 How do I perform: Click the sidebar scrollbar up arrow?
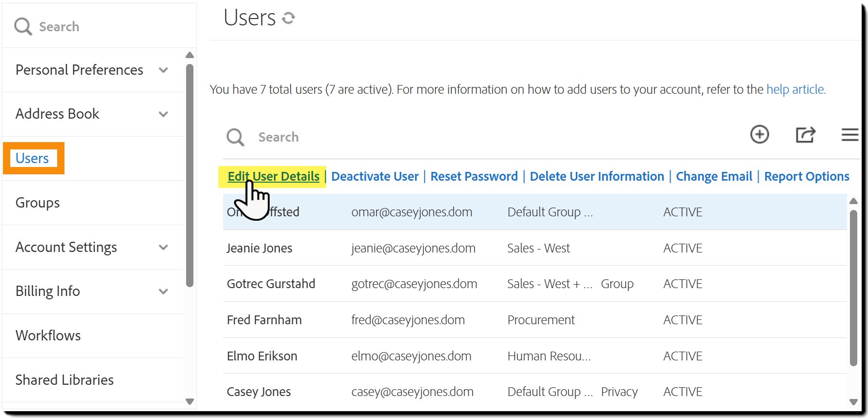(x=190, y=55)
